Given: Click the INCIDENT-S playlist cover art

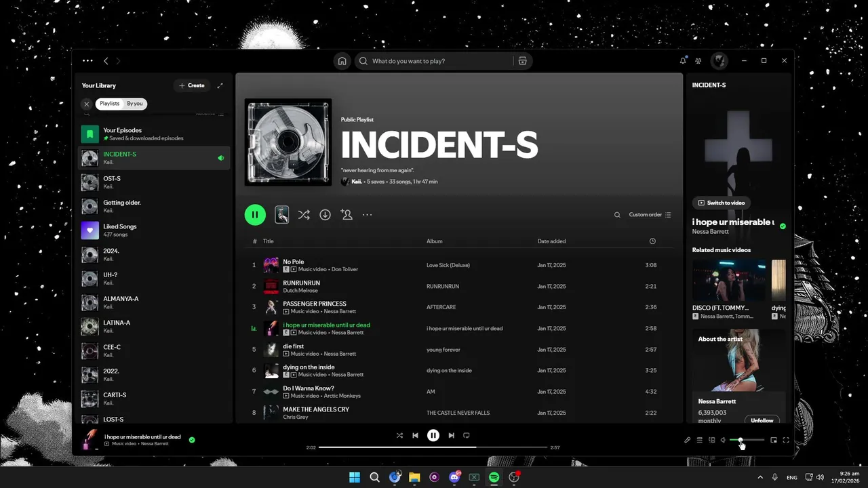Looking at the screenshot, I should [288, 142].
